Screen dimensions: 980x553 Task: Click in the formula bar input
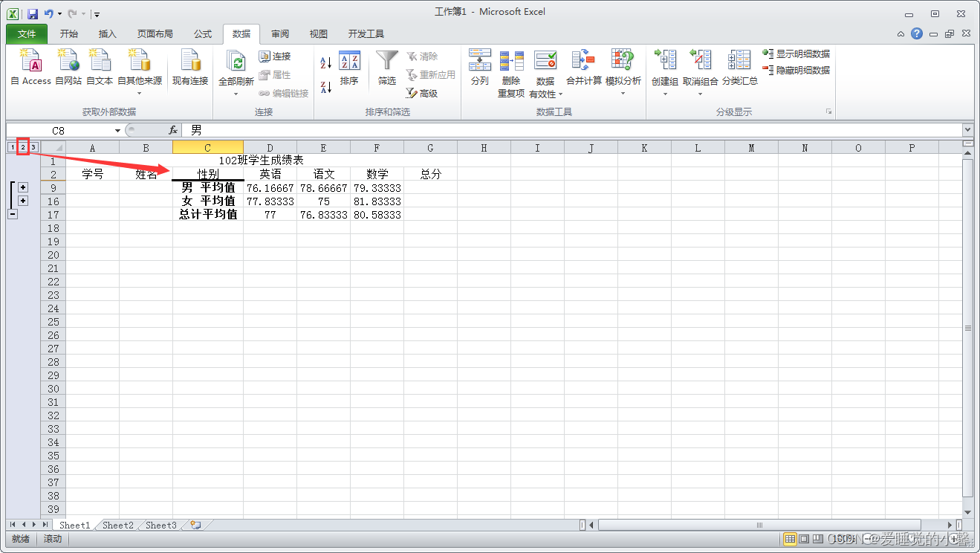[x=571, y=130]
